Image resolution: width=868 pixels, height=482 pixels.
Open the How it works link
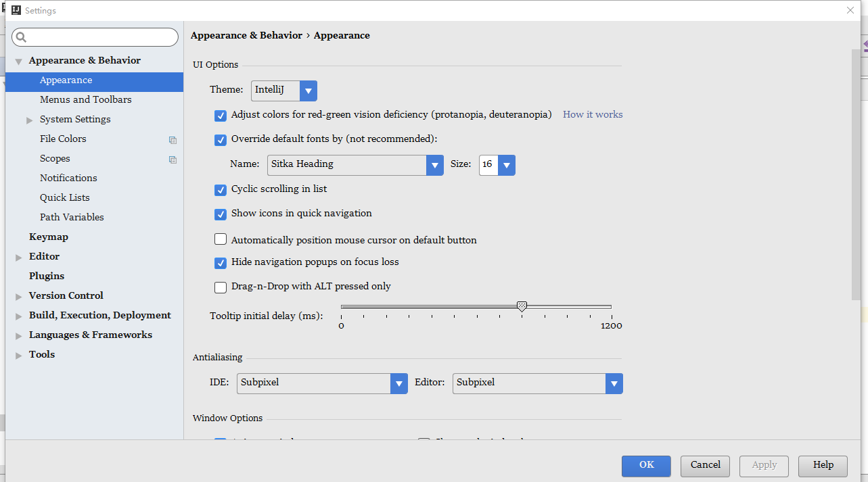[x=593, y=114]
